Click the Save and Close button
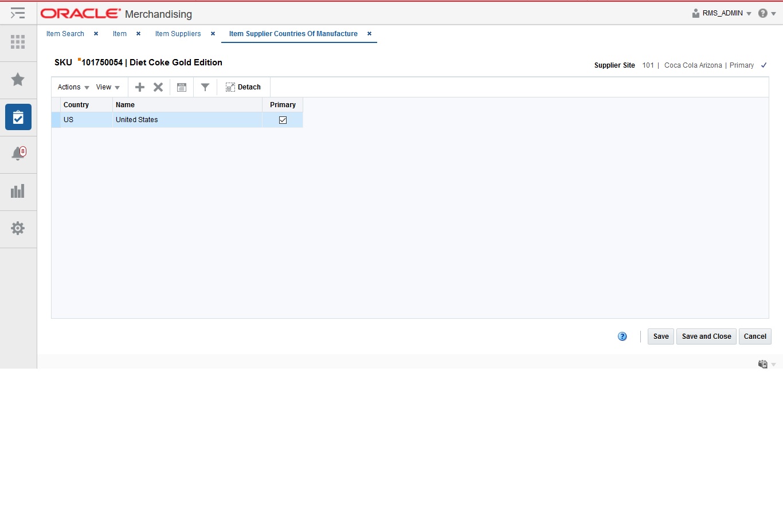The width and height of the screenshot is (783, 532). pyautogui.click(x=706, y=337)
